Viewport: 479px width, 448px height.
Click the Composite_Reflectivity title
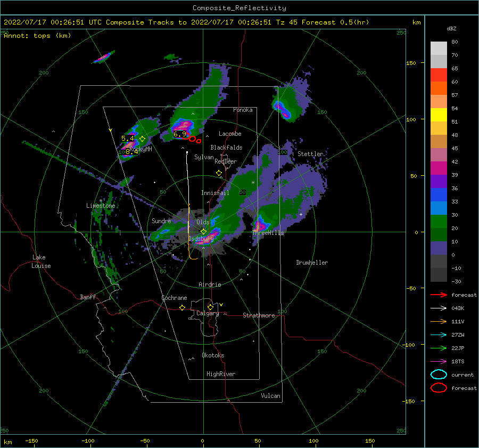point(240,8)
